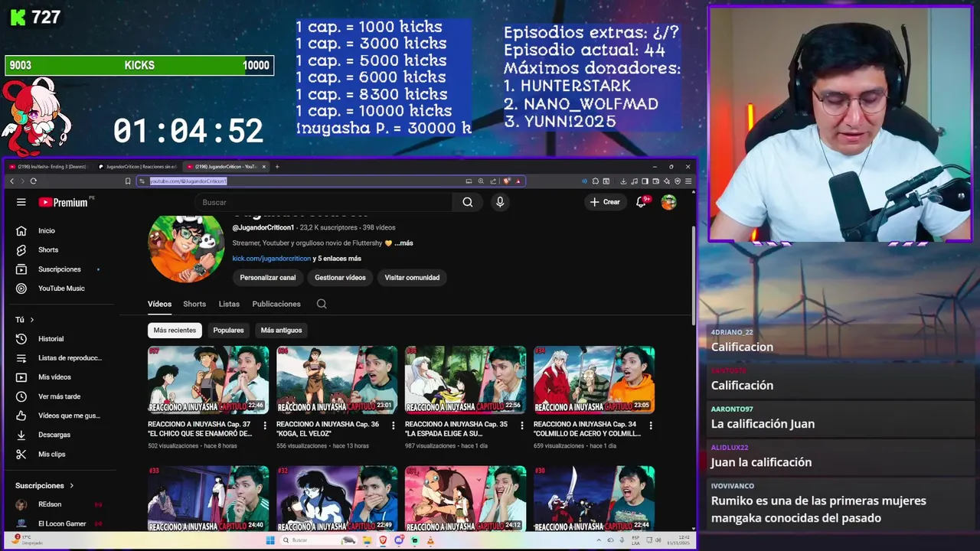Open Suscripciones in sidebar
This screenshot has height=551, width=980.
point(58,269)
